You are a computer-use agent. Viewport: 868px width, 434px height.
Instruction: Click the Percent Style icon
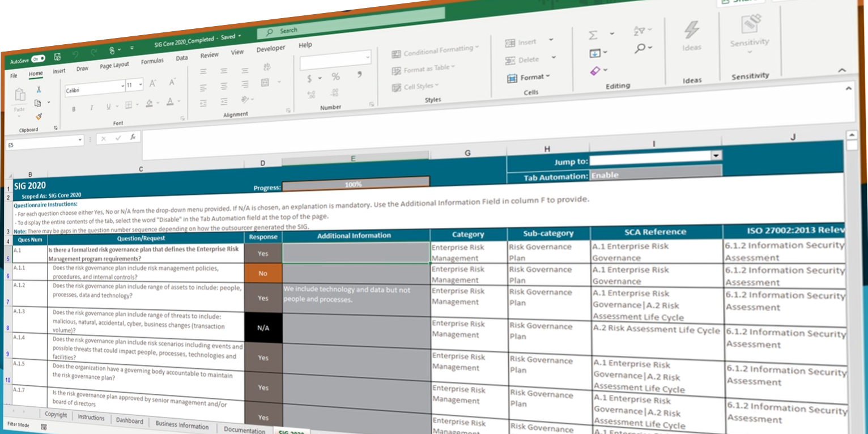tap(335, 76)
